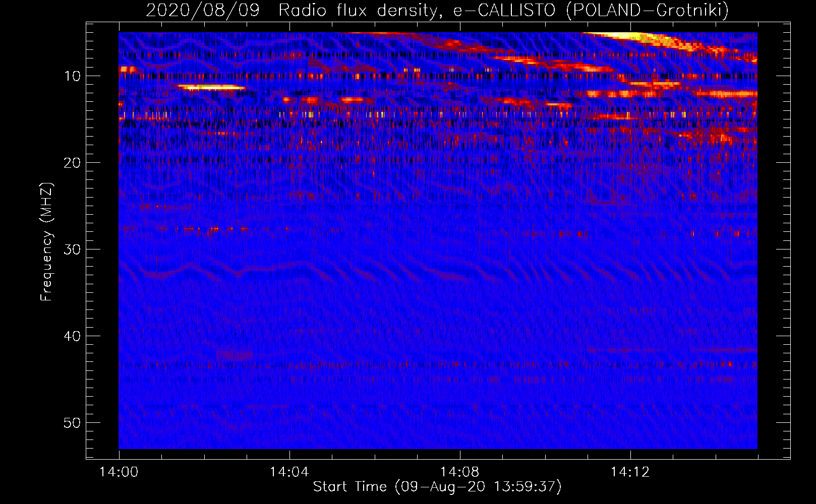Click the 40 MHz frequency tick label

[x=73, y=336]
